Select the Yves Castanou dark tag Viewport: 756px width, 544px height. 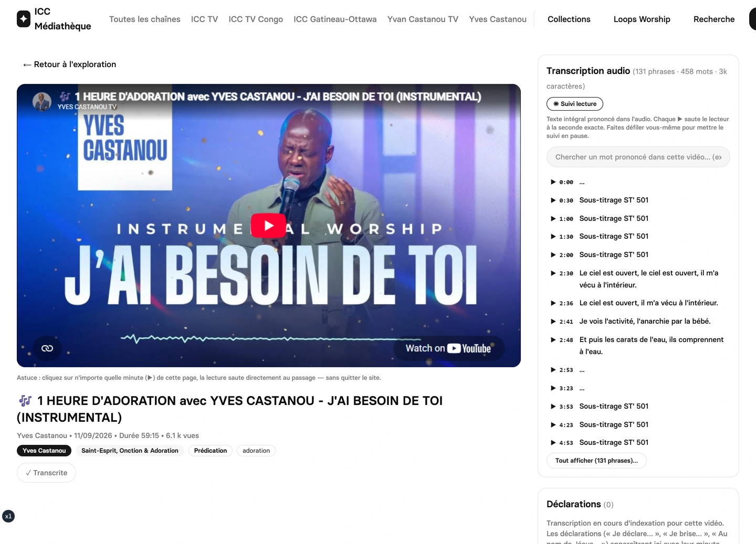point(44,451)
